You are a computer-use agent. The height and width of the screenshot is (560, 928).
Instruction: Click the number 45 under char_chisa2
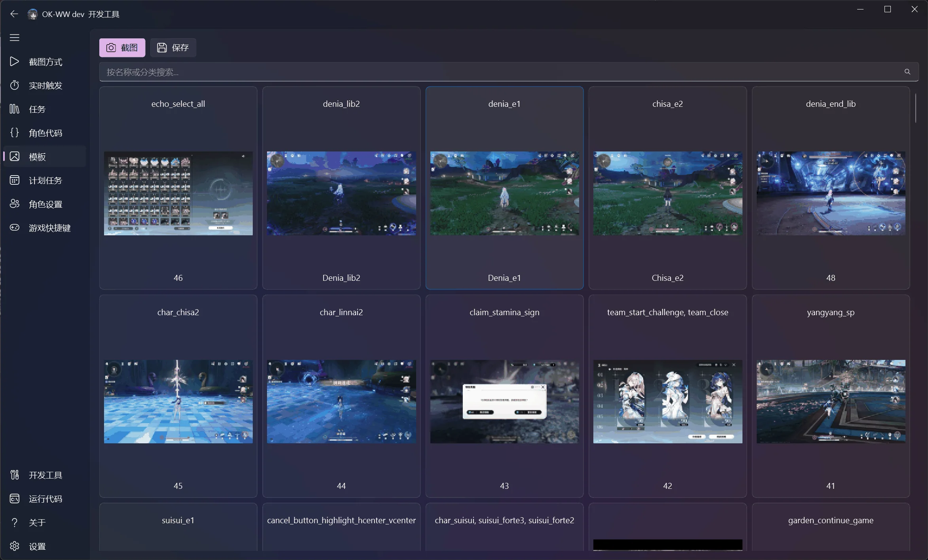click(178, 486)
